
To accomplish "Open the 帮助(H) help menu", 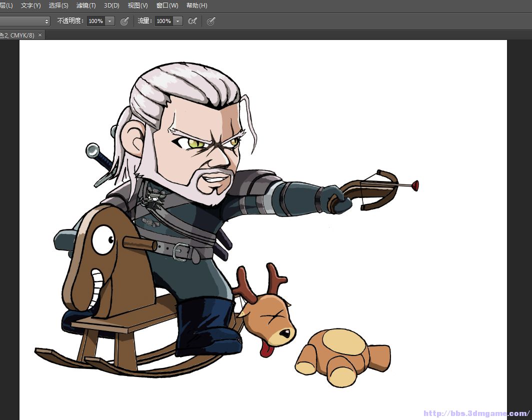I will click(x=196, y=5).
